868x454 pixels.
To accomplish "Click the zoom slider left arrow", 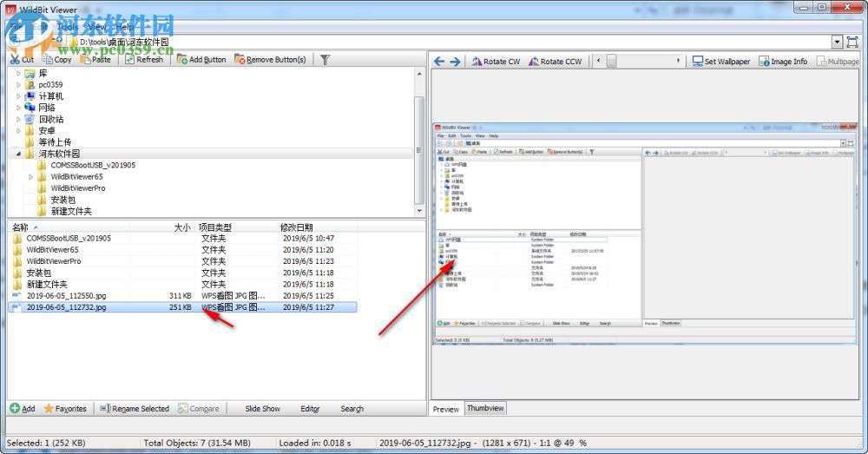I will tap(598, 61).
